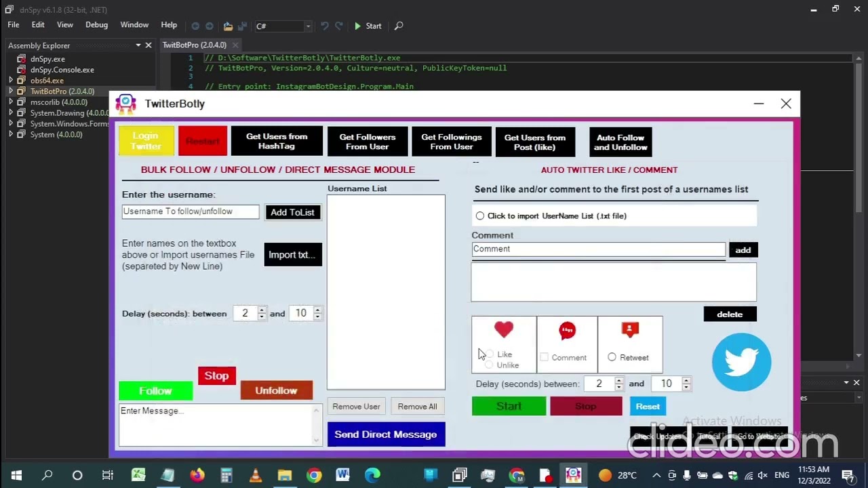Click dnSpy navigate backward arrow
Screen dimensions: 868x488
click(195, 26)
